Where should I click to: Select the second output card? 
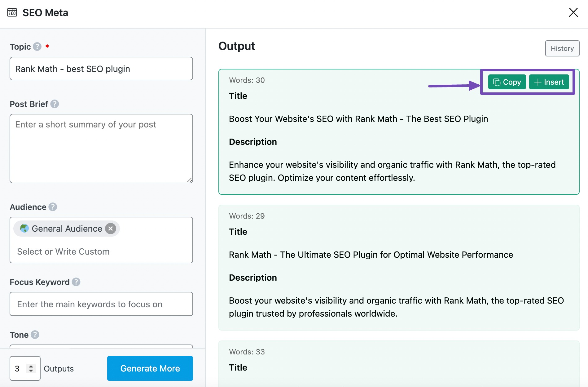pyautogui.click(x=399, y=267)
